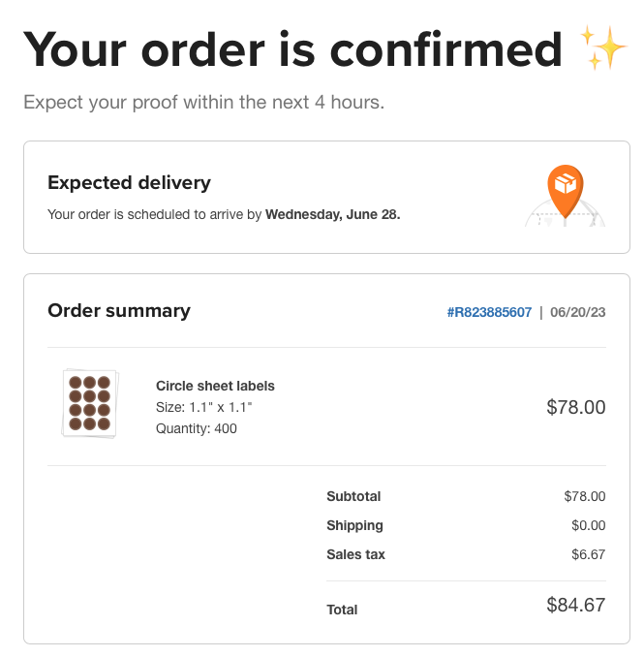Click the Order summary heading
644x657 pixels.
(119, 311)
